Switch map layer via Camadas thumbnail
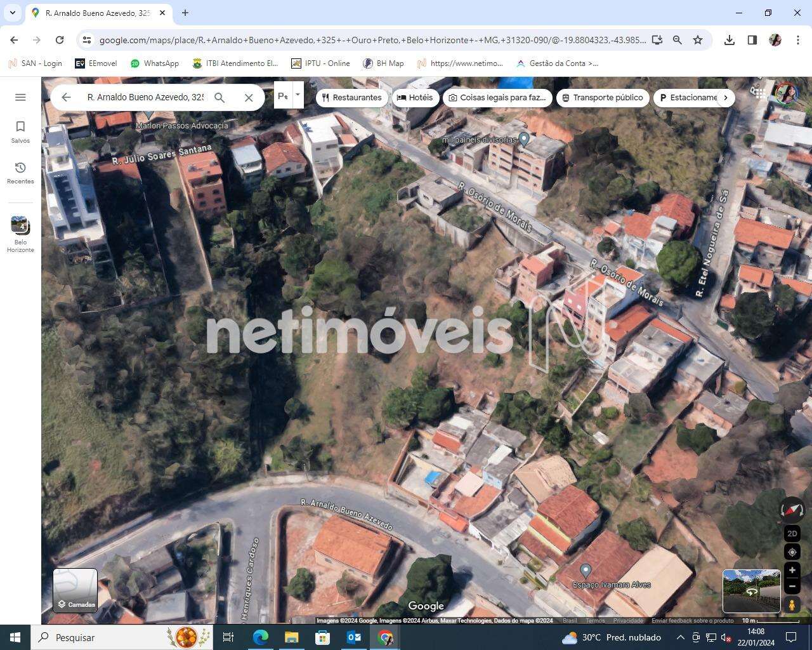Screen dimensions: 812x650 75,590
